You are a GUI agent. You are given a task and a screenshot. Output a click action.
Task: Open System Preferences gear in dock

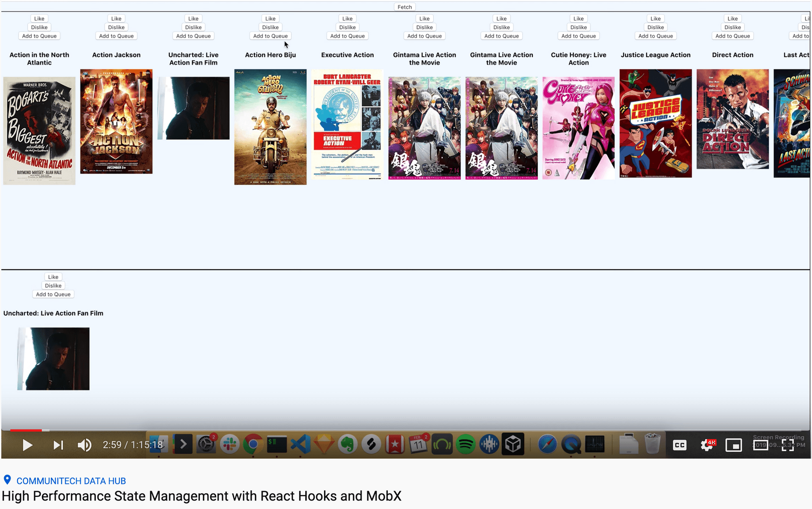[206, 444]
